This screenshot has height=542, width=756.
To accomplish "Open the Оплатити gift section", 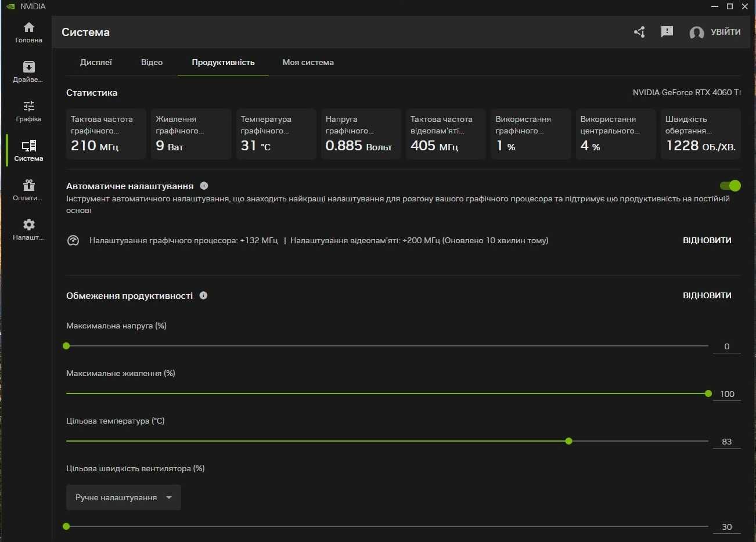I will click(x=28, y=190).
